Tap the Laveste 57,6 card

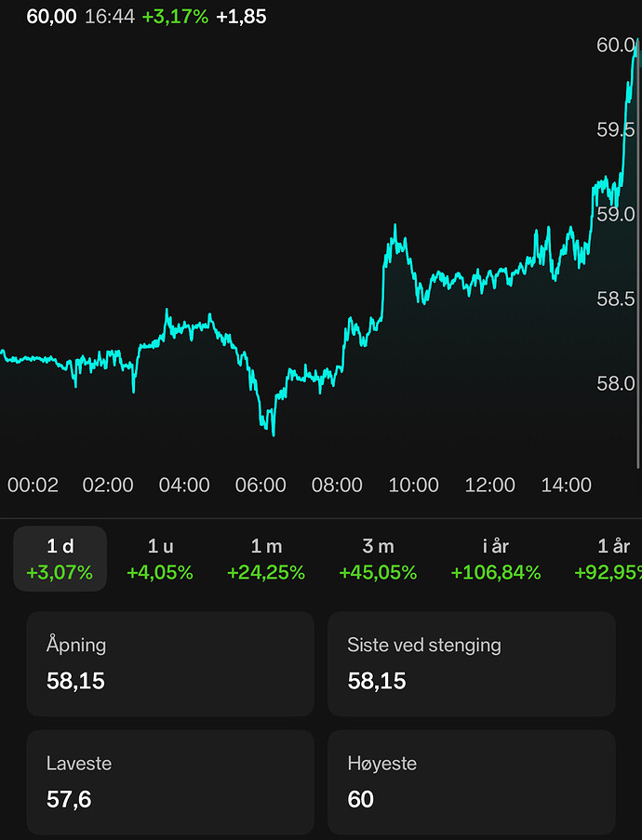(170, 781)
